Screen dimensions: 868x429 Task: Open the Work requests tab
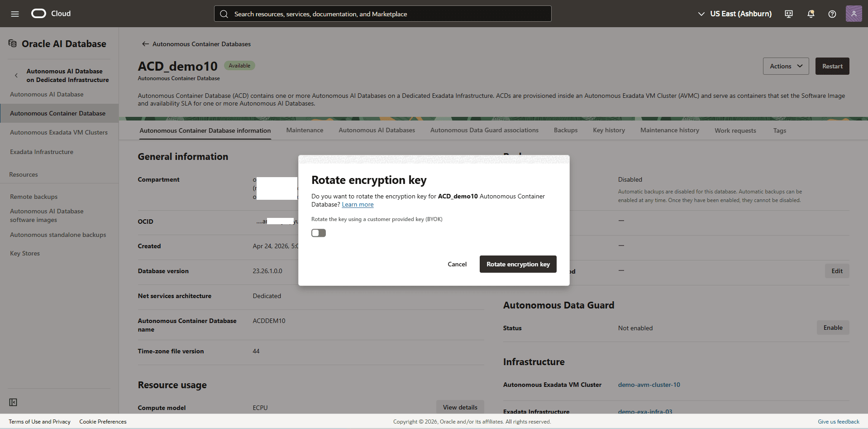coord(735,130)
